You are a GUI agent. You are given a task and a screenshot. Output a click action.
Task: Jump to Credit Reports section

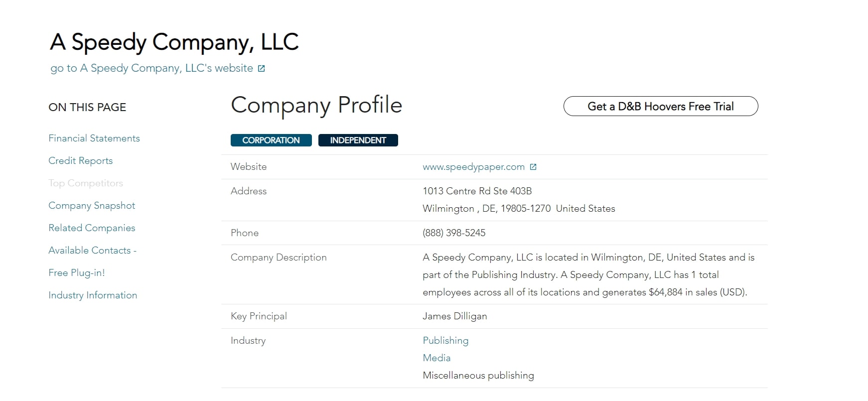[81, 161]
